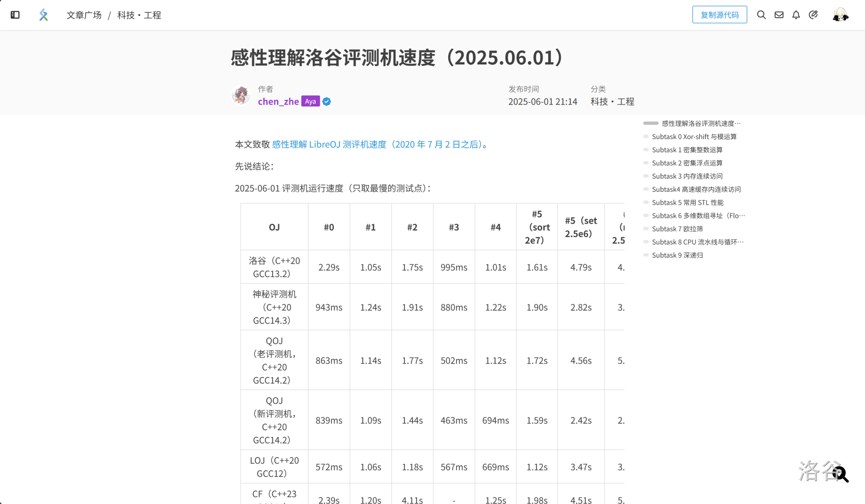Open the 科技·工程 breadcrumb category
This screenshot has height=504, width=865.
(x=139, y=15)
